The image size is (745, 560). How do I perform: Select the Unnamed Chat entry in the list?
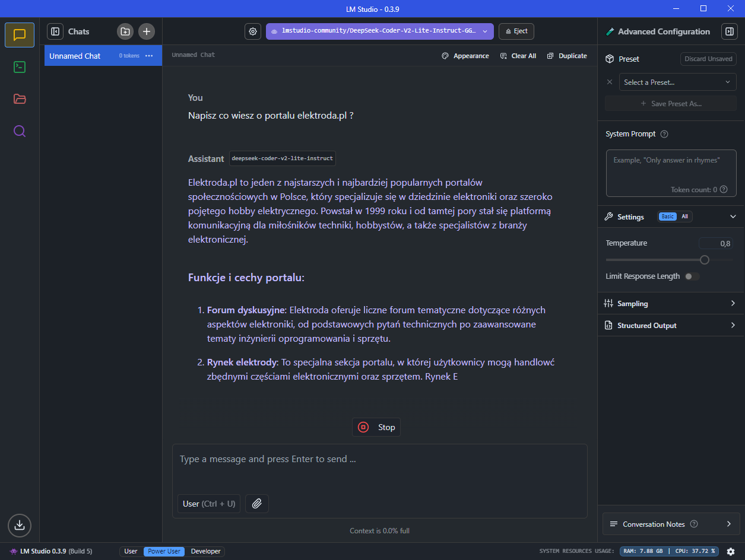coord(103,56)
